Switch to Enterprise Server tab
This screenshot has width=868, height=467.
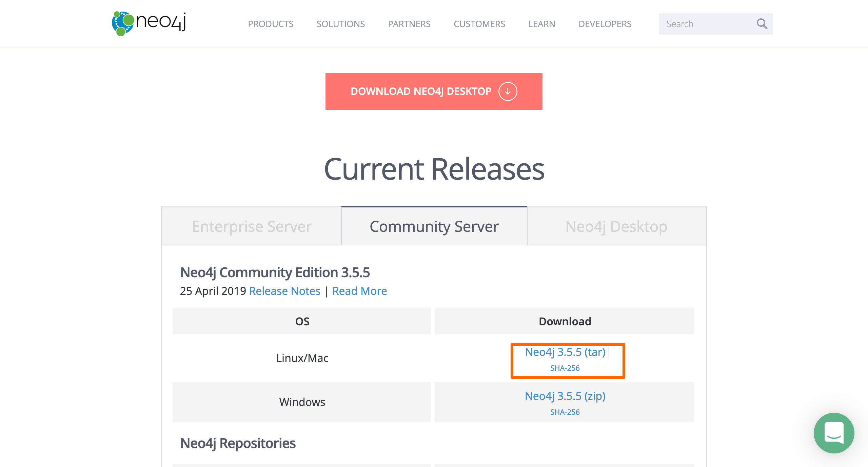[252, 226]
